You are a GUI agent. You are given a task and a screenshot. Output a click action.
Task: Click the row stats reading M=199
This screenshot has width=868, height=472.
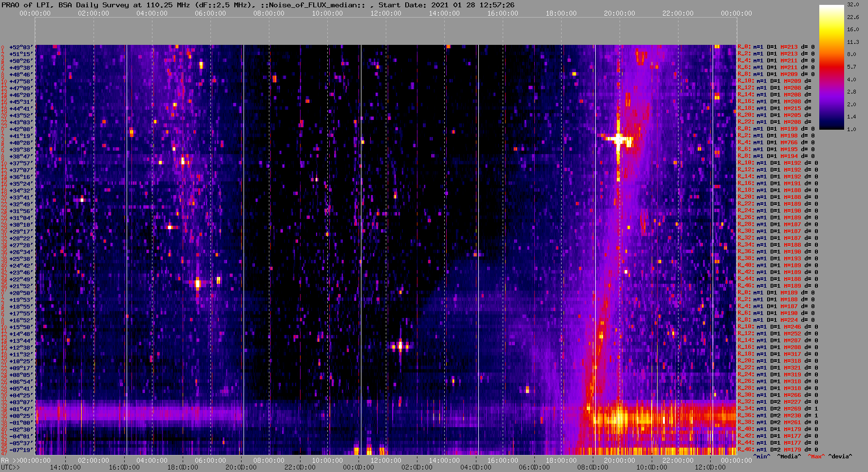tap(777, 129)
